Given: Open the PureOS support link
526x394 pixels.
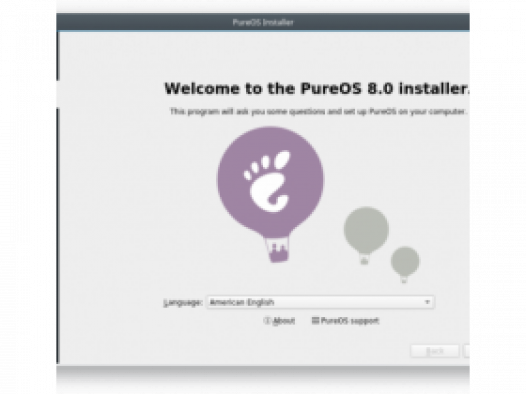Looking at the screenshot, I should click(x=346, y=321).
